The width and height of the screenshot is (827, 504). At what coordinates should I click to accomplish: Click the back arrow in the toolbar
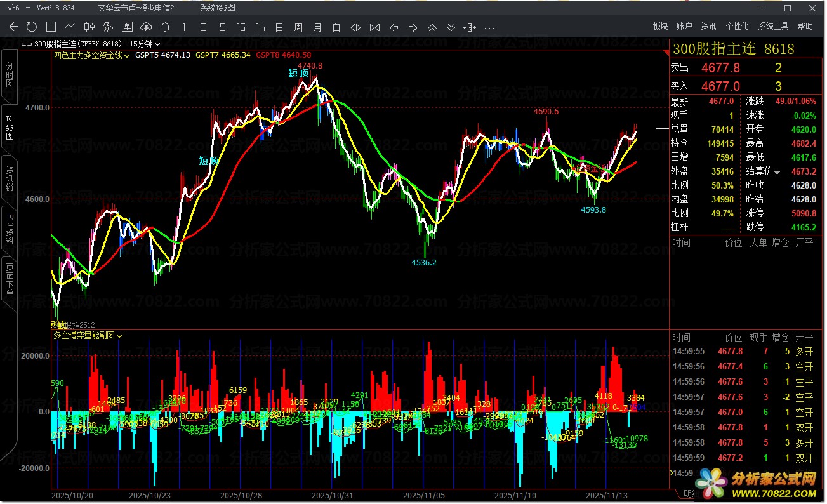pyautogui.click(x=14, y=27)
